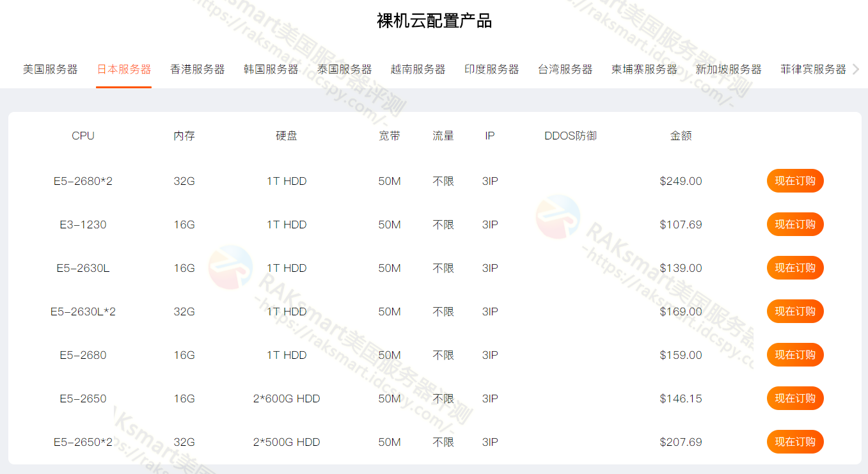
Task: Switch to the 美国服务器 tab
Action: 50,69
